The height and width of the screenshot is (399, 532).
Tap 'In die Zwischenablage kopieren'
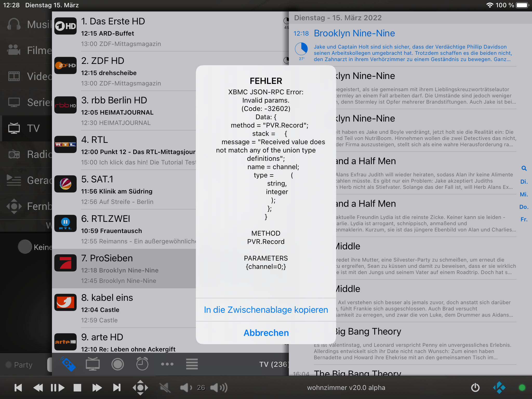click(x=265, y=310)
